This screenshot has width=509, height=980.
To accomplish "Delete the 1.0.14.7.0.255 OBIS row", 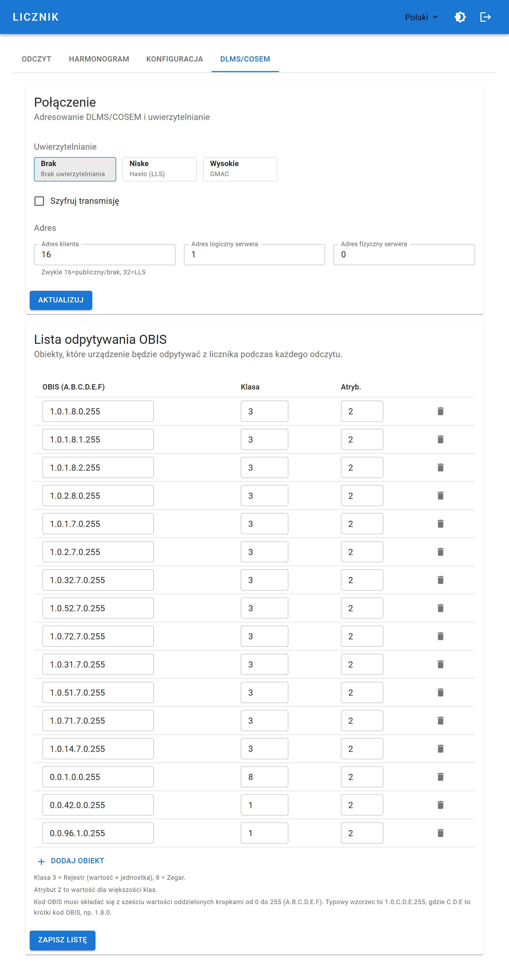I will [440, 749].
